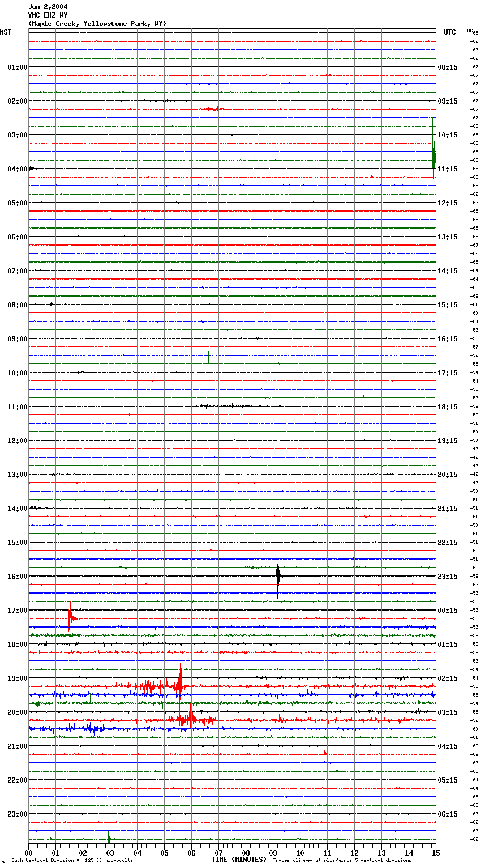Click the 'UTC' time zone header

[x=450, y=32]
